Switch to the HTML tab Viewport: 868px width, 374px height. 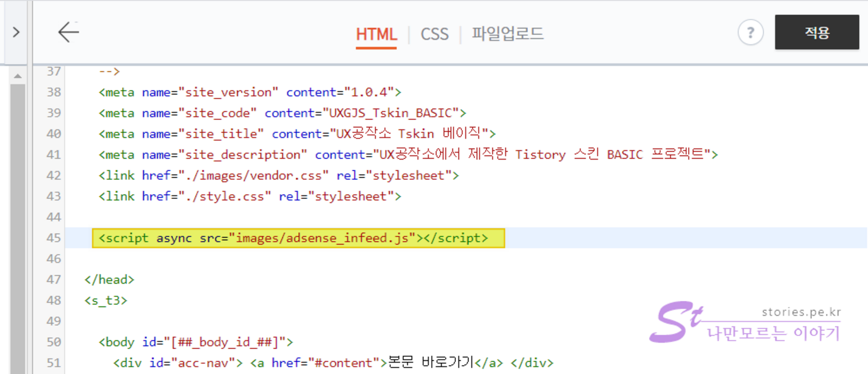point(376,34)
